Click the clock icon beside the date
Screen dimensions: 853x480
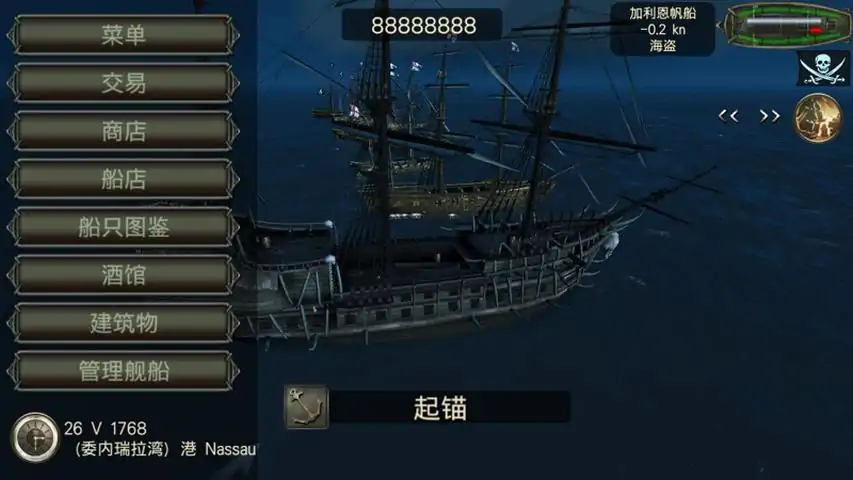pyautogui.click(x=35, y=438)
